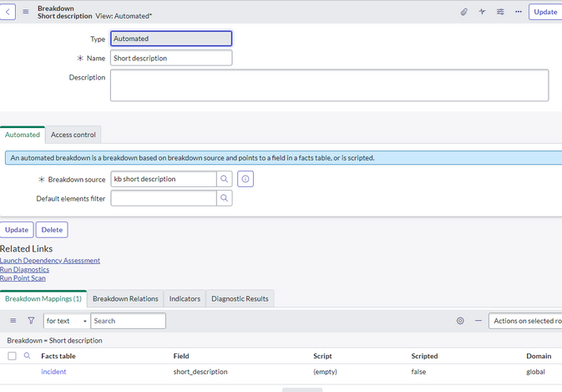Sort by the Script column header
The height and width of the screenshot is (392, 562).
(x=322, y=356)
